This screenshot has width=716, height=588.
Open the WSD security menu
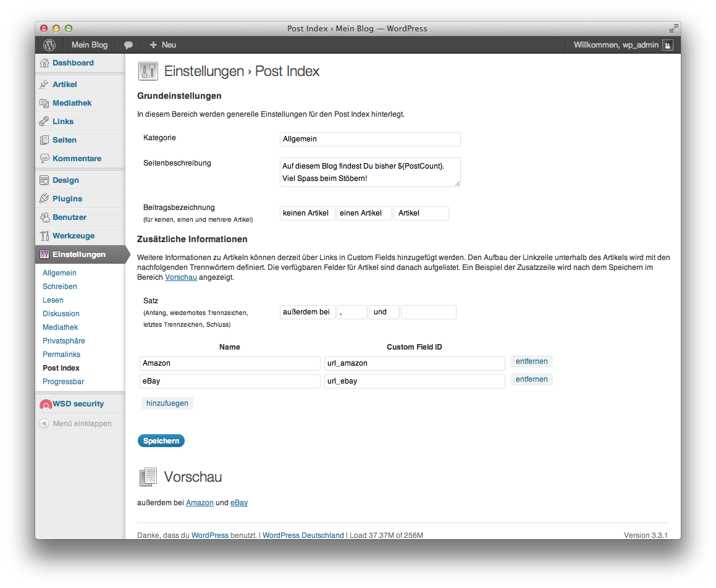point(78,404)
